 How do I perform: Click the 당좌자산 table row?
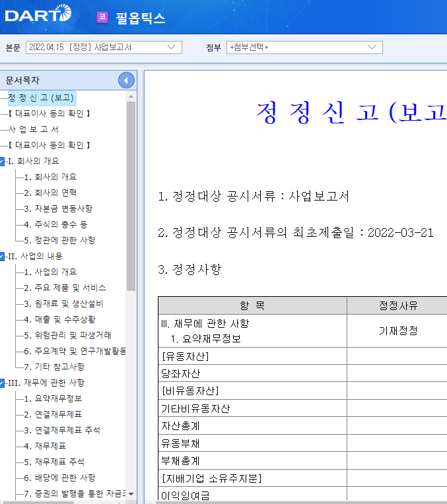tap(302, 373)
